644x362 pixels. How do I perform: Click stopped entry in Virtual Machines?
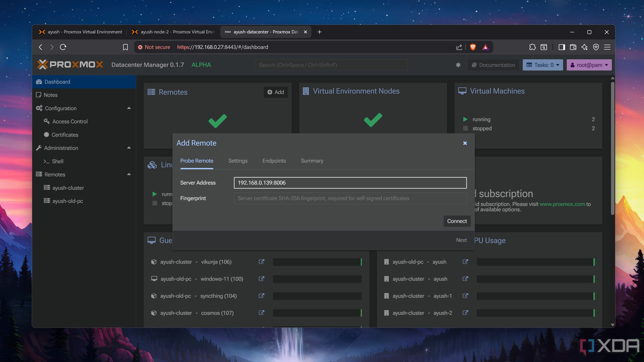tap(529, 128)
